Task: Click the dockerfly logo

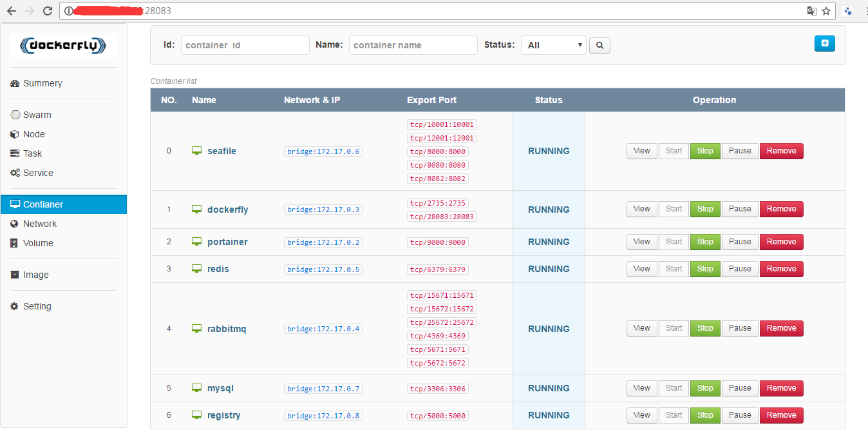Action: click(x=64, y=45)
